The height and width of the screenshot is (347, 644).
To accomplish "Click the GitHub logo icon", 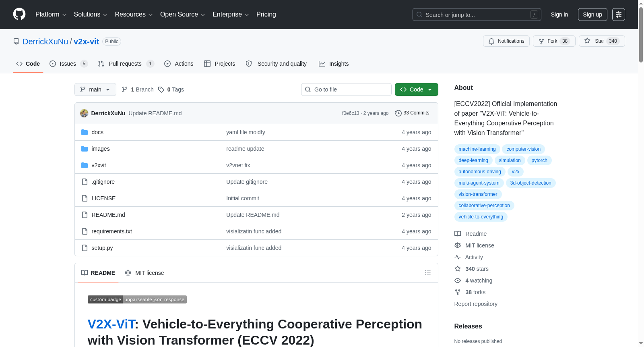I will coord(19,14).
